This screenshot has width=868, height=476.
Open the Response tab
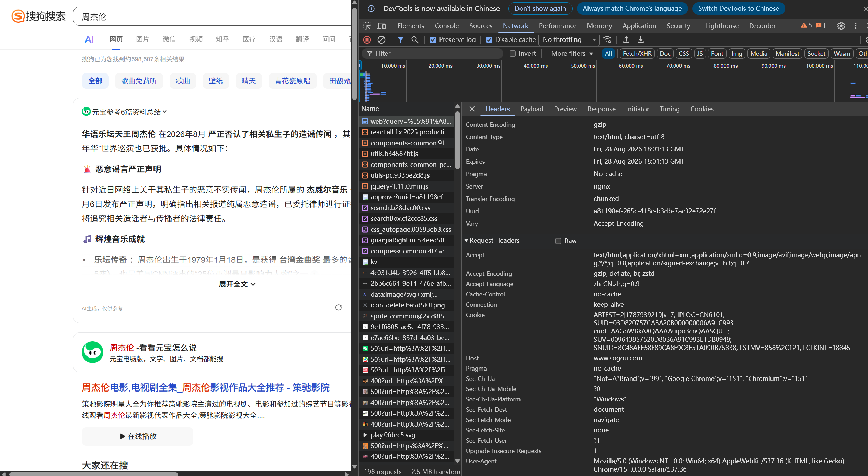(601, 109)
